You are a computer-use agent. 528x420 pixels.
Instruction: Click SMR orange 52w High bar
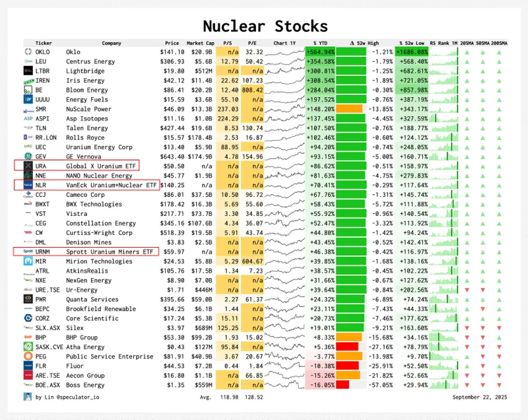click(349, 109)
